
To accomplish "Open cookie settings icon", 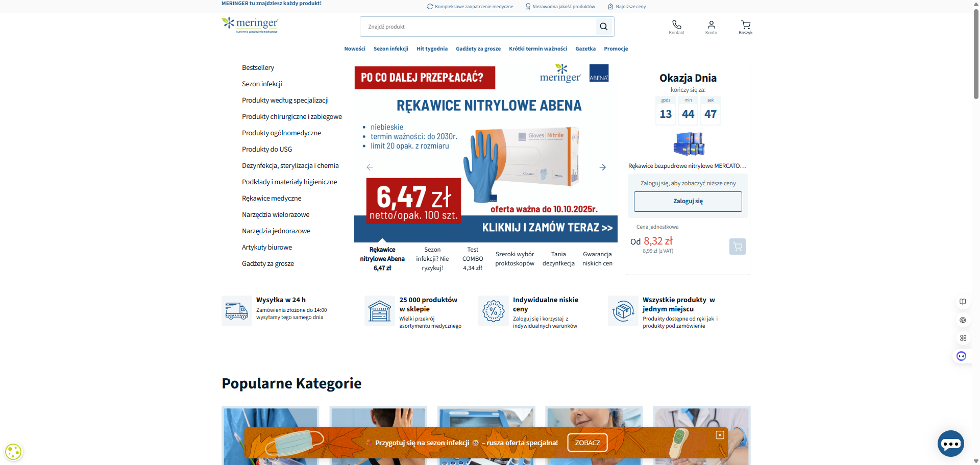I will tap(13, 452).
